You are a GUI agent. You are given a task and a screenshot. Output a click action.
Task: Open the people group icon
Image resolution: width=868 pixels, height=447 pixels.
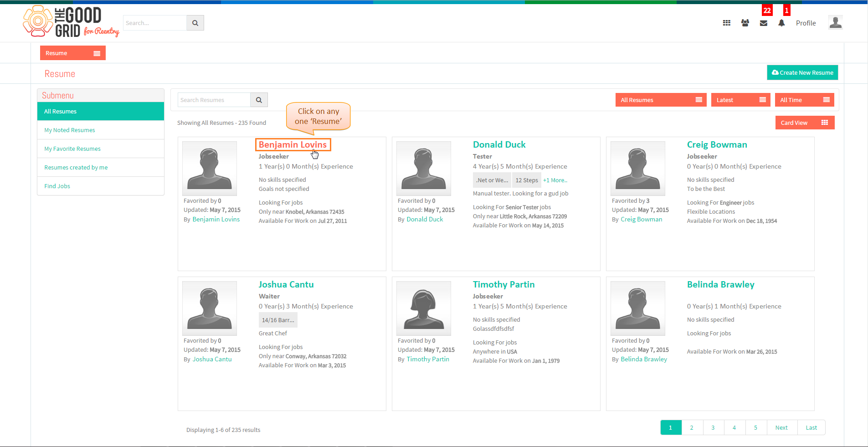(745, 23)
